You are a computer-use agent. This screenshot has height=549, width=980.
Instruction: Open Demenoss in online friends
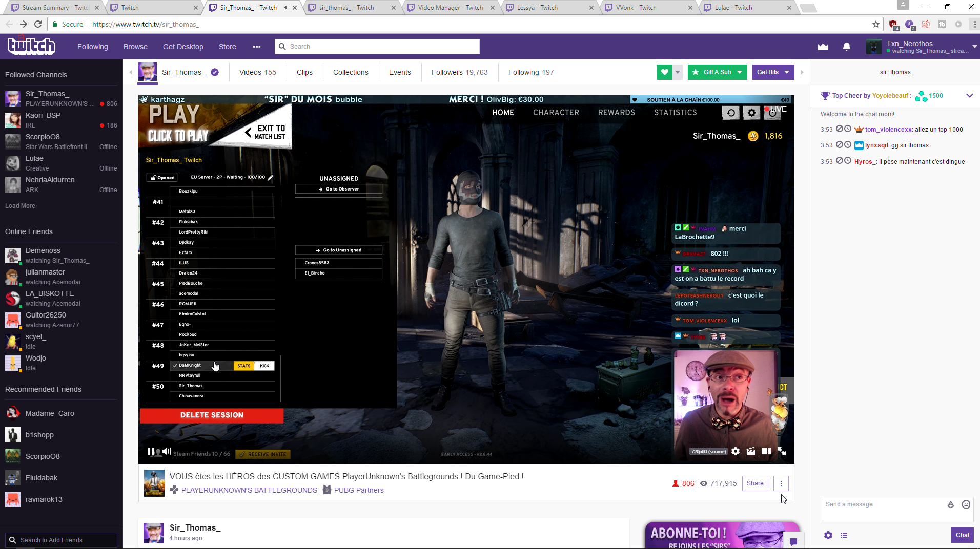(62, 255)
